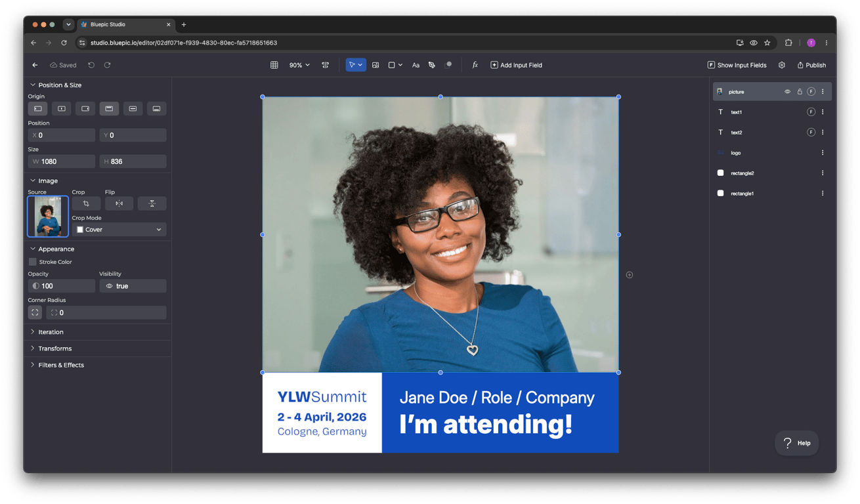860x504 pixels.
Task: Toggle the canvas grid icon
Action: coord(274,65)
